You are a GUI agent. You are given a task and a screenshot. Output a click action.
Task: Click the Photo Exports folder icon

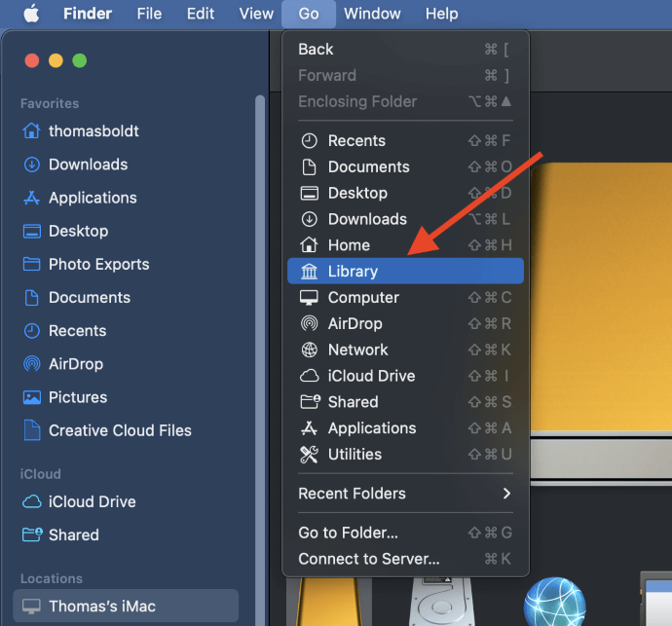coord(32,264)
